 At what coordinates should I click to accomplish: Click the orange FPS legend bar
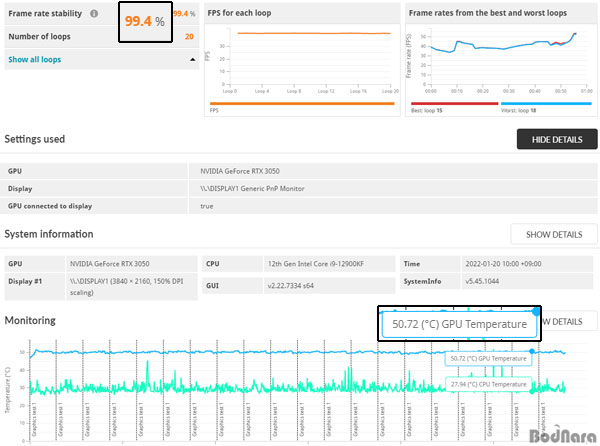pos(302,103)
